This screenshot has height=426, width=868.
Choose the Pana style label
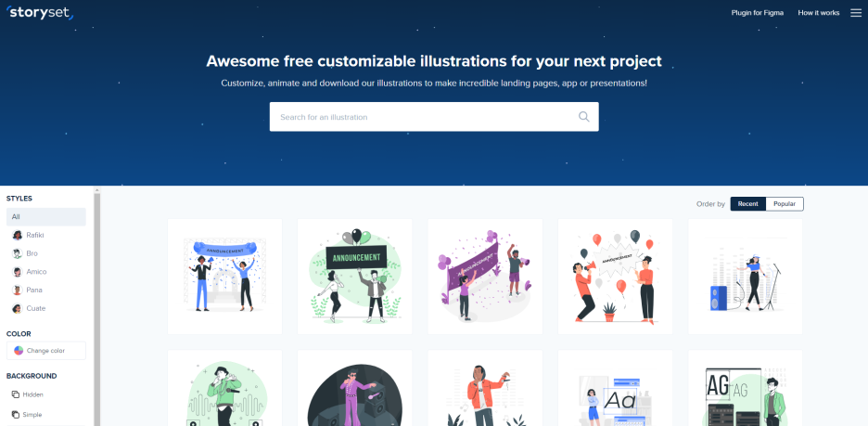coord(34,290)
